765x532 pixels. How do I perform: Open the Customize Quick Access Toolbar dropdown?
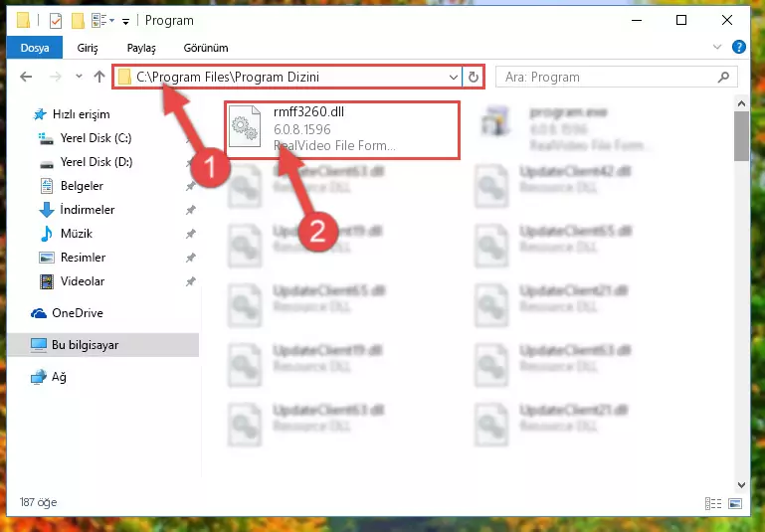(x=126, y=21)
